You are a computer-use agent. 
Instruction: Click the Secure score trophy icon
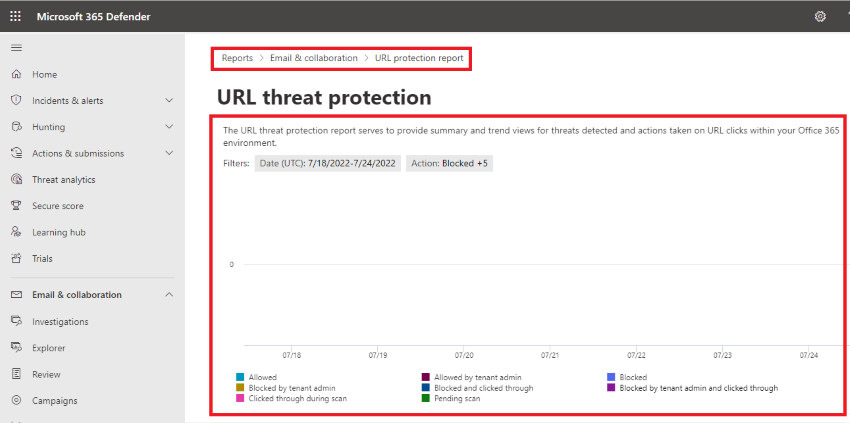[16, 206]
